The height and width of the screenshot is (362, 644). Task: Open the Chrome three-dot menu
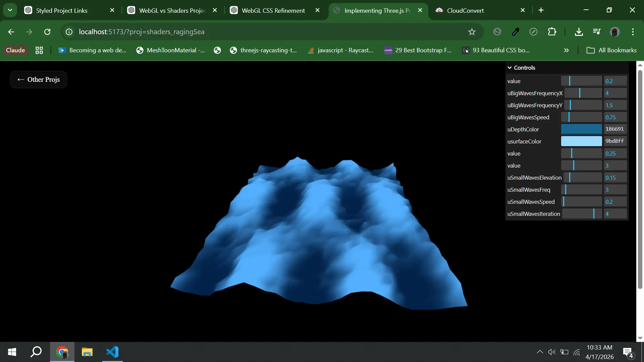[x=633, y=32]
